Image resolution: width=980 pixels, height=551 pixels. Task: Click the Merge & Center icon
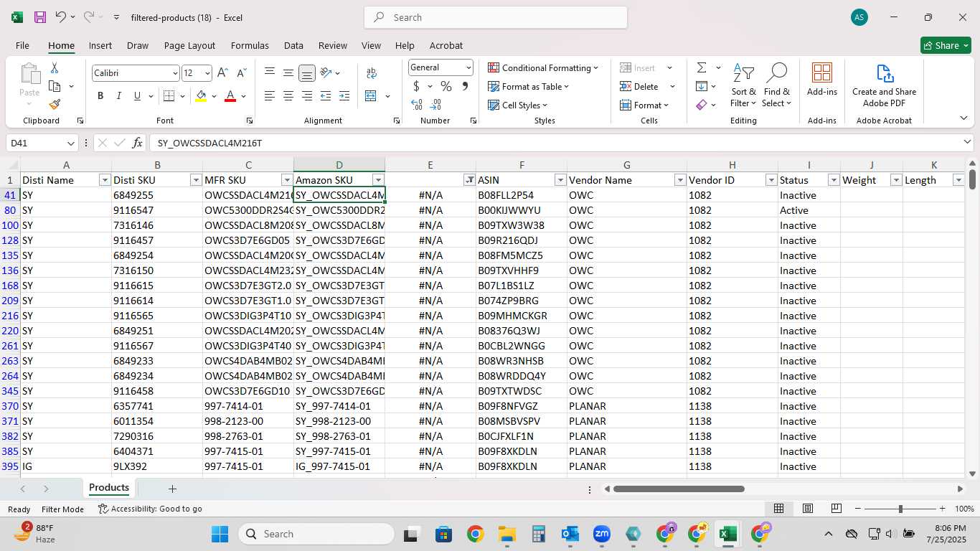coord(371,96)
